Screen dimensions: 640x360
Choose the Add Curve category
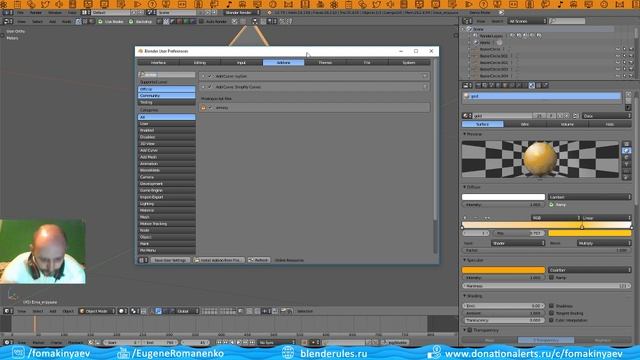pyautogui.click(x=167, y=150)
